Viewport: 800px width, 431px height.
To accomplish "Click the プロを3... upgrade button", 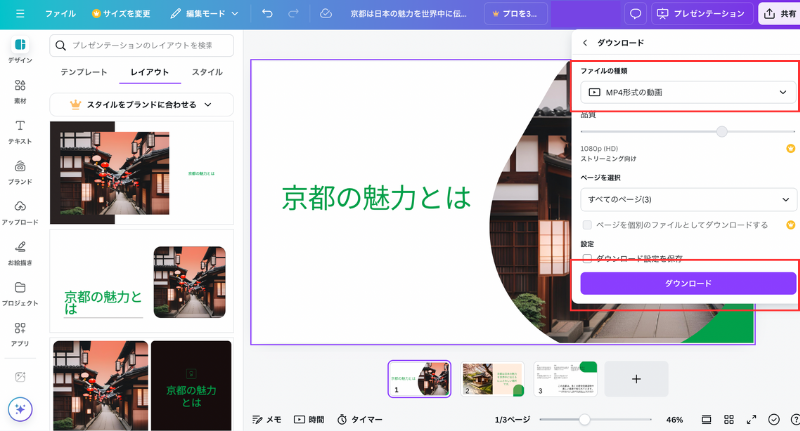I will click(x=515, y=14).
